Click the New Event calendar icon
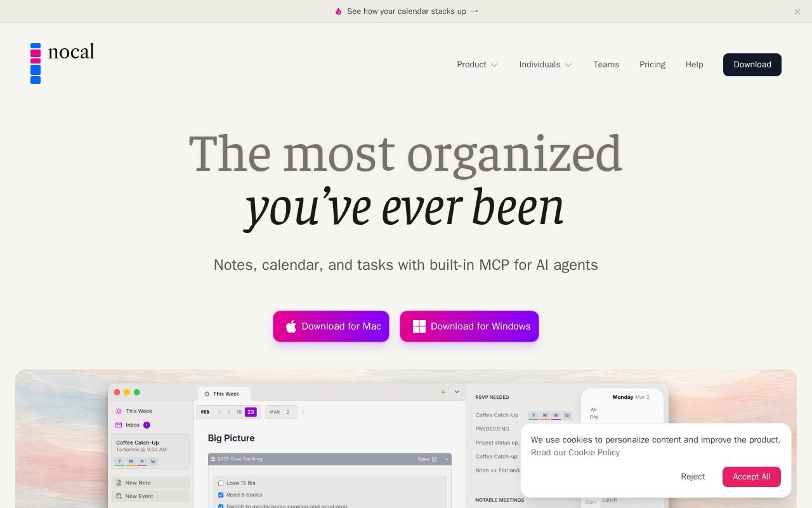 coord(119,496)
